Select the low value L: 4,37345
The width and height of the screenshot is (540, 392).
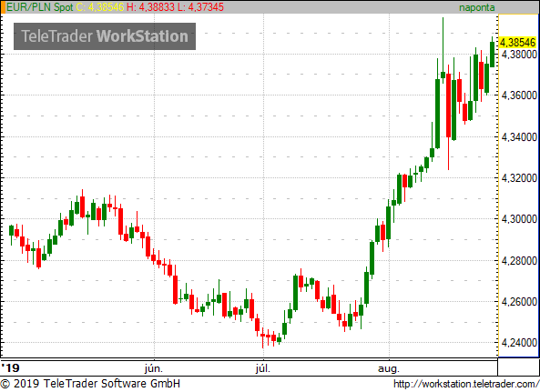tap(200, 7)
